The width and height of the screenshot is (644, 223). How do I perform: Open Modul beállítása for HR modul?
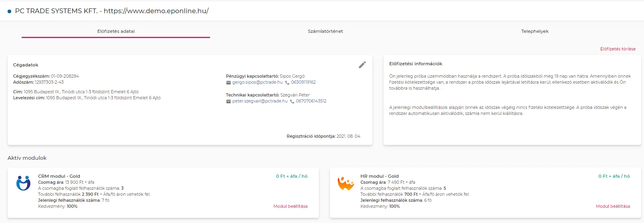(x=613, y=206)
